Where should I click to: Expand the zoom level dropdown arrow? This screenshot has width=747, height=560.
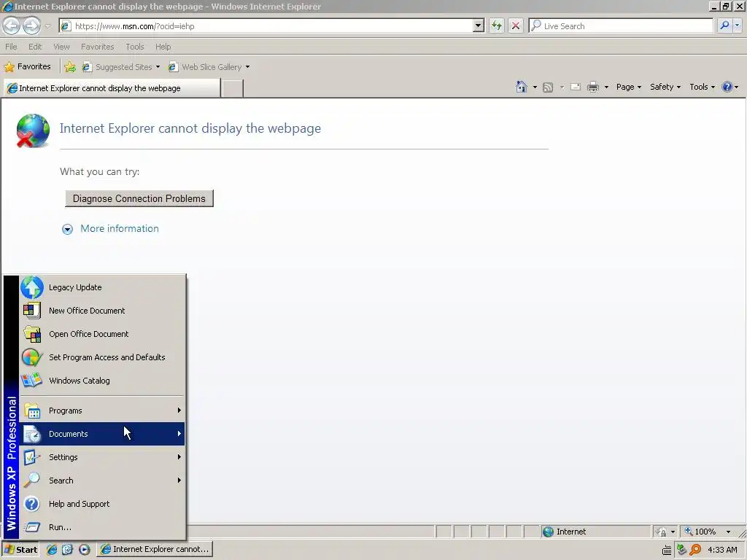(x=728, y=532)
